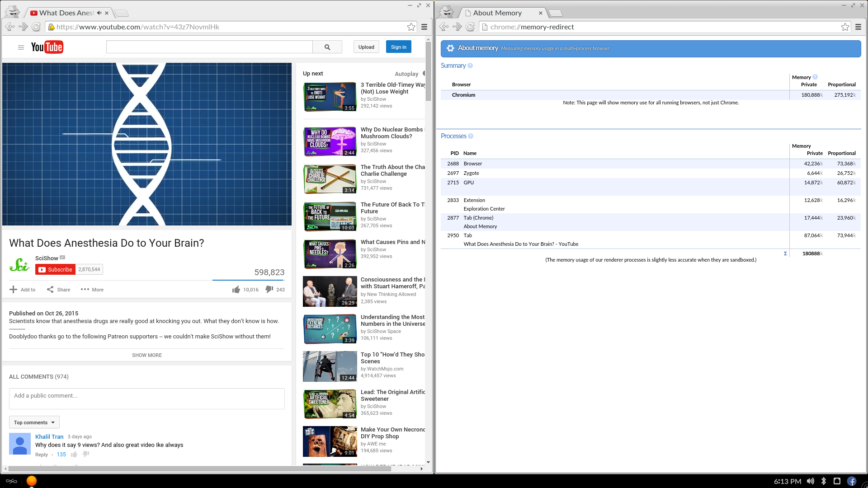
Task: Click the Summary help question icon
Action: tap(470, 66)
